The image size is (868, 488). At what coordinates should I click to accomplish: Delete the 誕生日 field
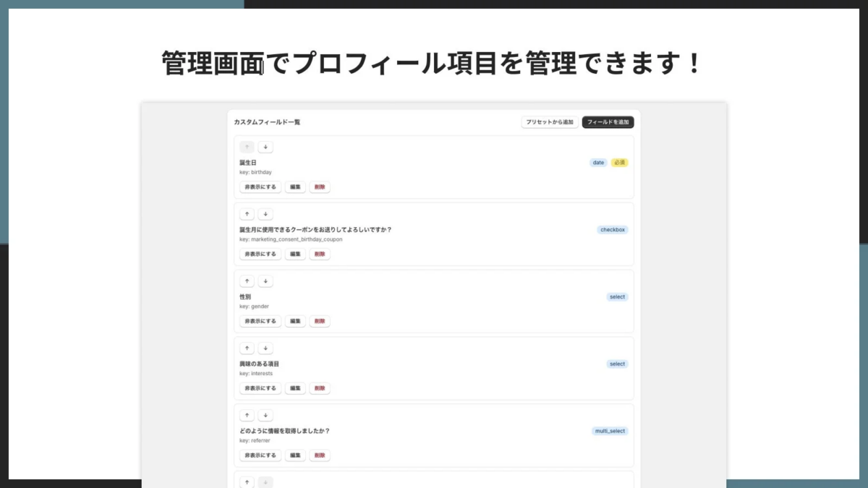point(320,187)
